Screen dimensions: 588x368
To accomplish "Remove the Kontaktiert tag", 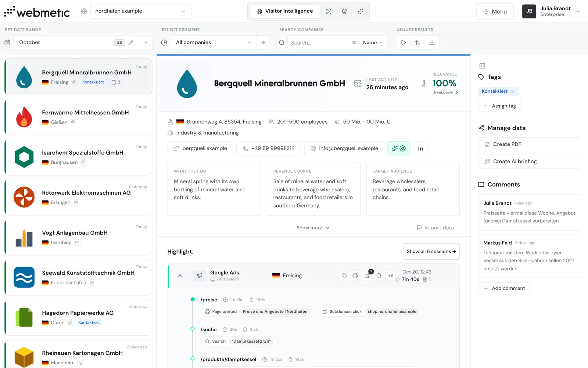I will click(512, 91).
